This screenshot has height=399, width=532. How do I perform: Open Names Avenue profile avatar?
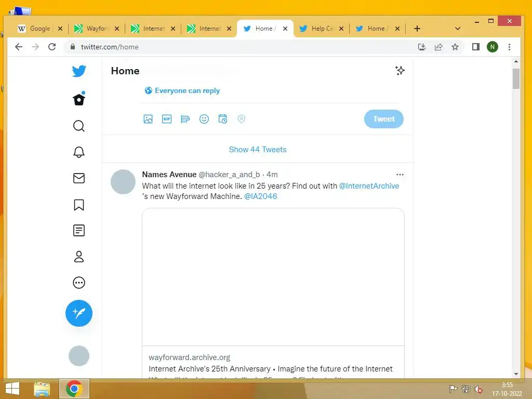pyautogui.click(x=123, y=182)
